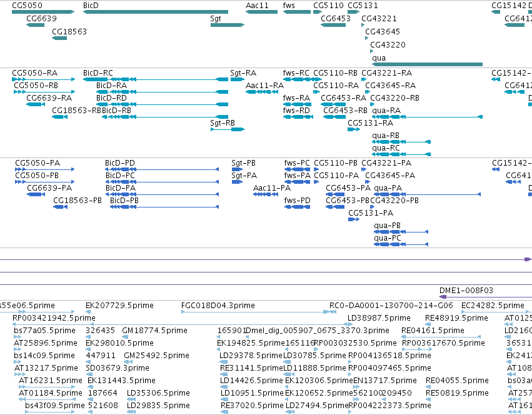Screen dimensions: 532x415
Task: Select protein CG43645-PA
Action: click(368, 182)
